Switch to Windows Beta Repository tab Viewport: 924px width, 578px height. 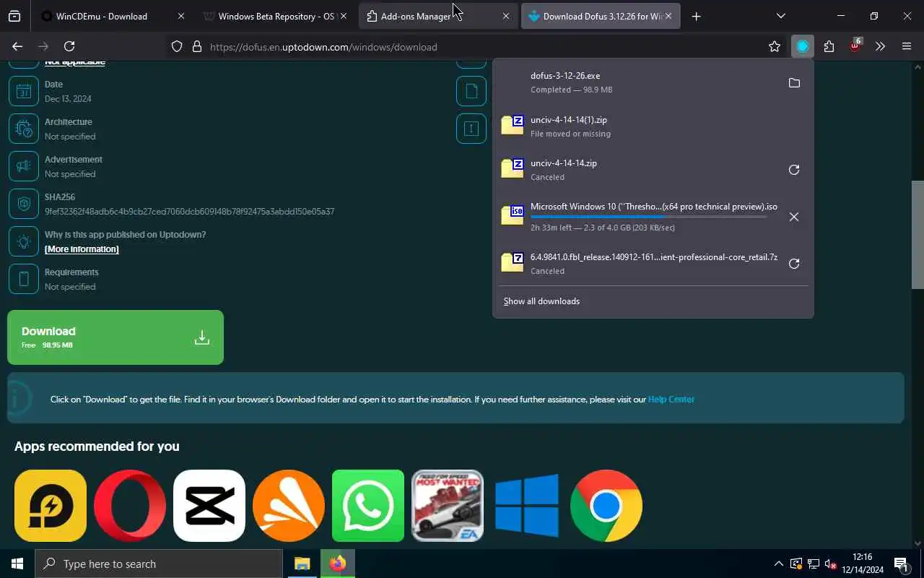pos(276,16)
